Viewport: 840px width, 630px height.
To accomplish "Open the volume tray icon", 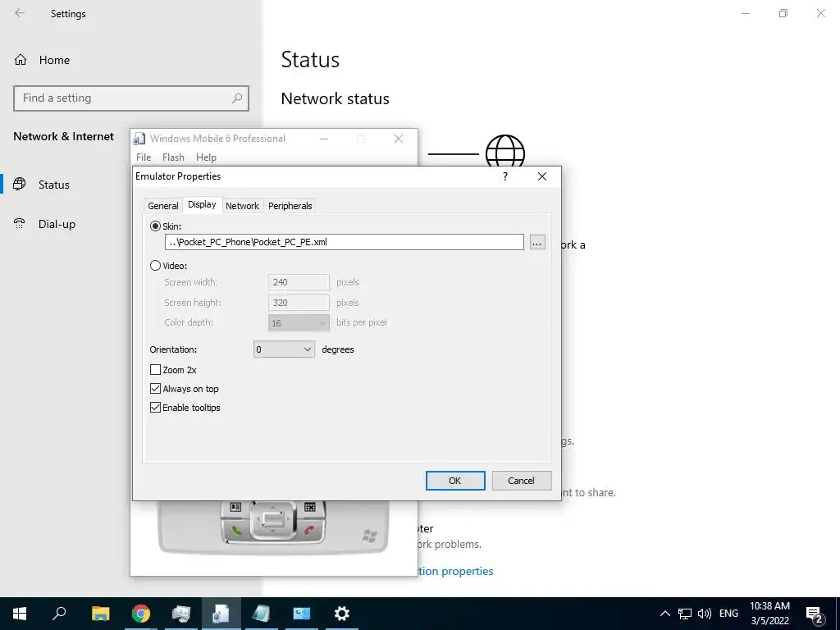I will (705, 614).
